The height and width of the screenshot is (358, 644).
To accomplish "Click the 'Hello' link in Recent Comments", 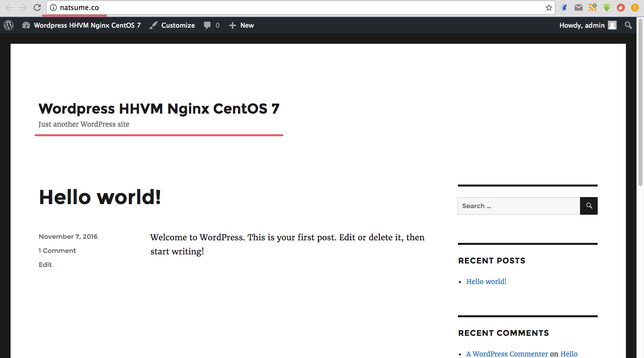I will [569, 354].
